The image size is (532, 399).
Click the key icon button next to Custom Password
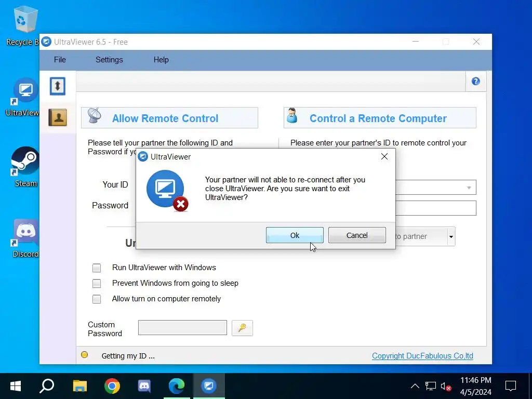pyautogui.click(x=242, y=328)
